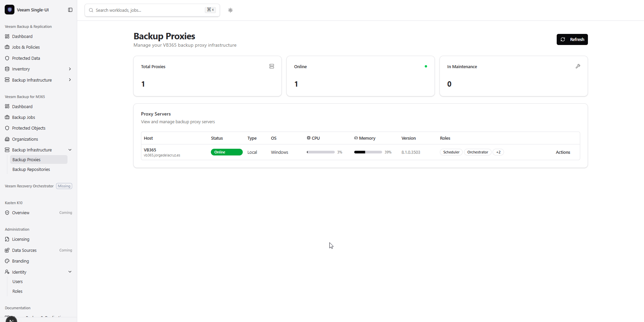Expand the Inventory section chevron
The image size is (644, 322).
pyautogui.click(x=70, y=69)
